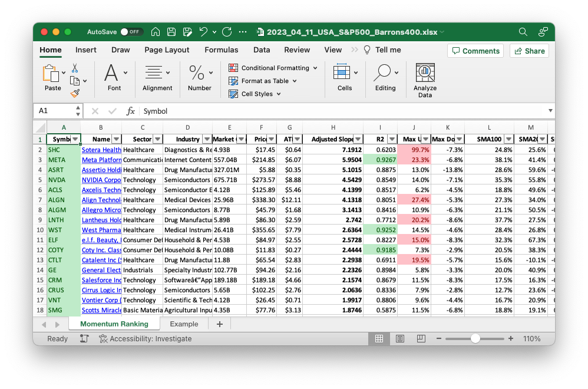Switch to the Formulas ribbon tab
Image resolution: width=588 pixels, height=389 pixels.
(222, 50)
